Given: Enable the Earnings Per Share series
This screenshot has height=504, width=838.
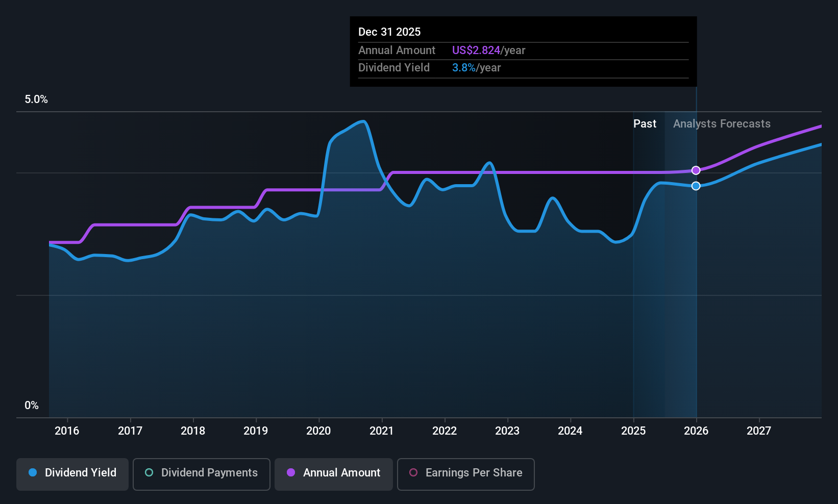Looking at the screenshot, I should [x=466, y=474].
